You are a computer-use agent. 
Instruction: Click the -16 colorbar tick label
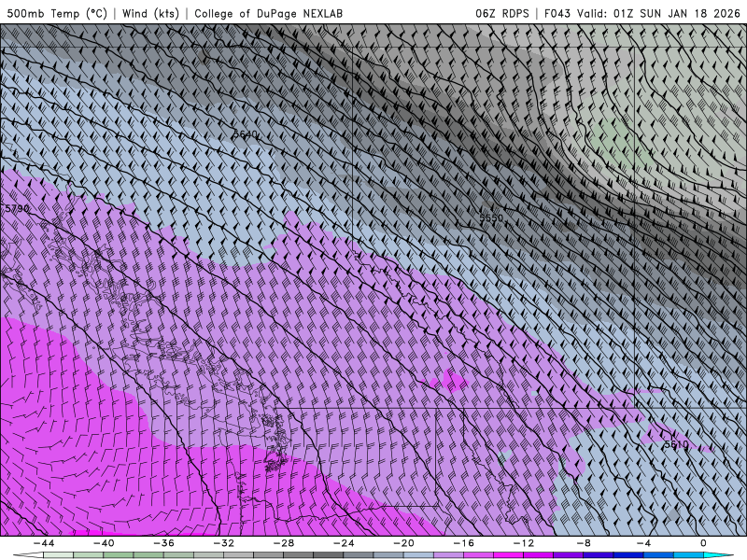(463, 543)
